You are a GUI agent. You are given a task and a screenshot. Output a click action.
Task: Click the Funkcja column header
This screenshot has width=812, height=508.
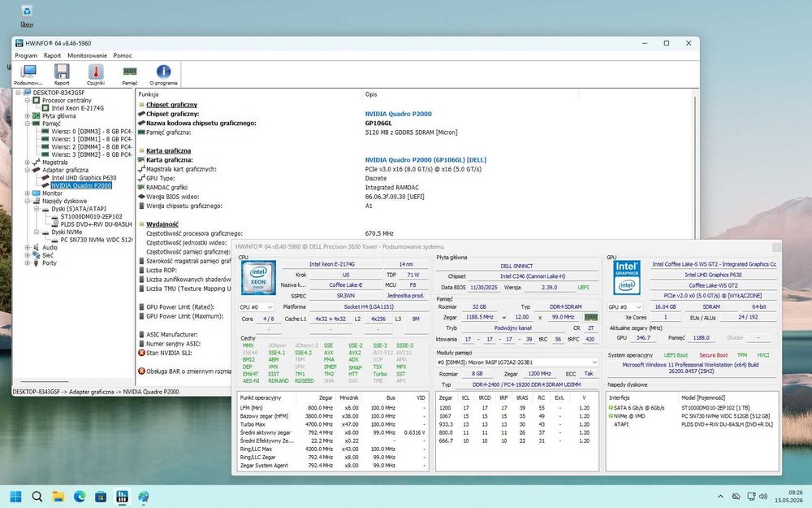pyautogui.click(x=149, y=94)
